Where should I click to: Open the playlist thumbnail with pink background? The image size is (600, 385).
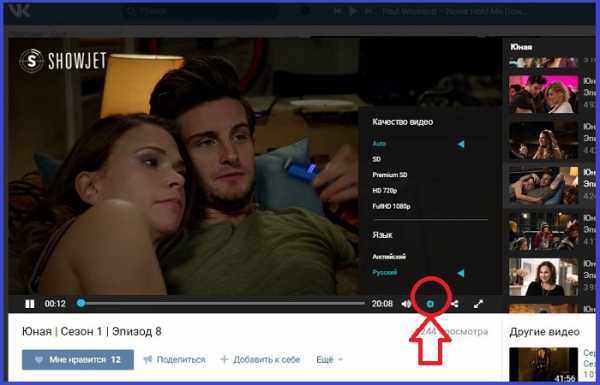(543, 94)
